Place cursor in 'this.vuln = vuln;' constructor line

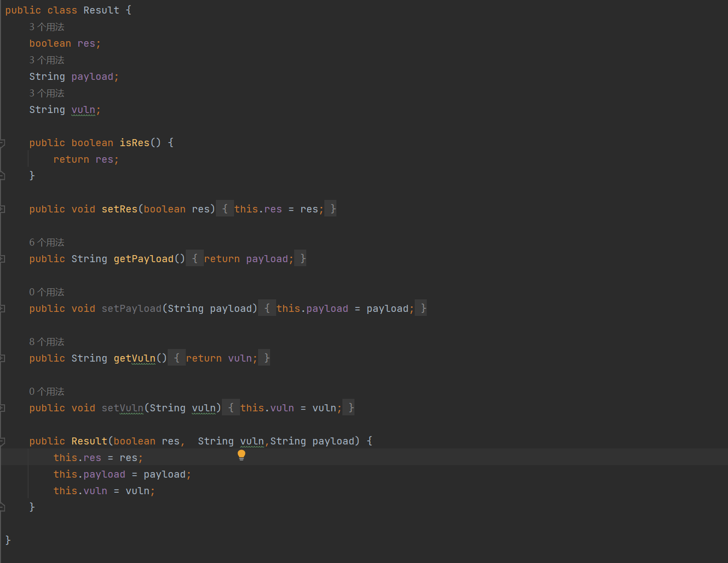pyautogui.click(x=104, y=491)
